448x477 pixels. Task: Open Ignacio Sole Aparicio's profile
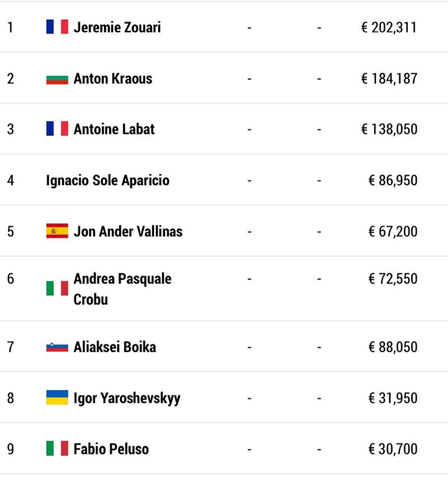click(108, 180)
